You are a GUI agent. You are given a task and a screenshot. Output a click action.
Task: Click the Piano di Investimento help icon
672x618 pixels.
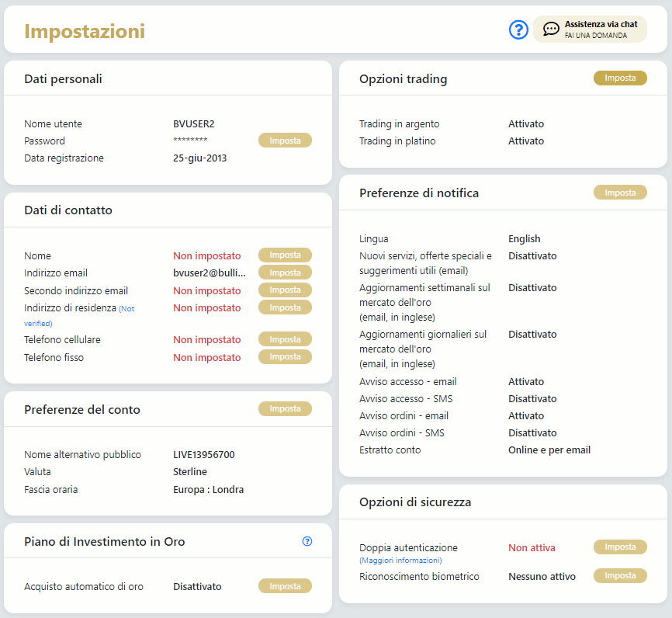[307, 541]
